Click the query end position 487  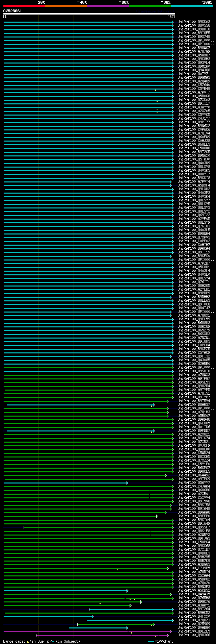[x=170, y=17]
